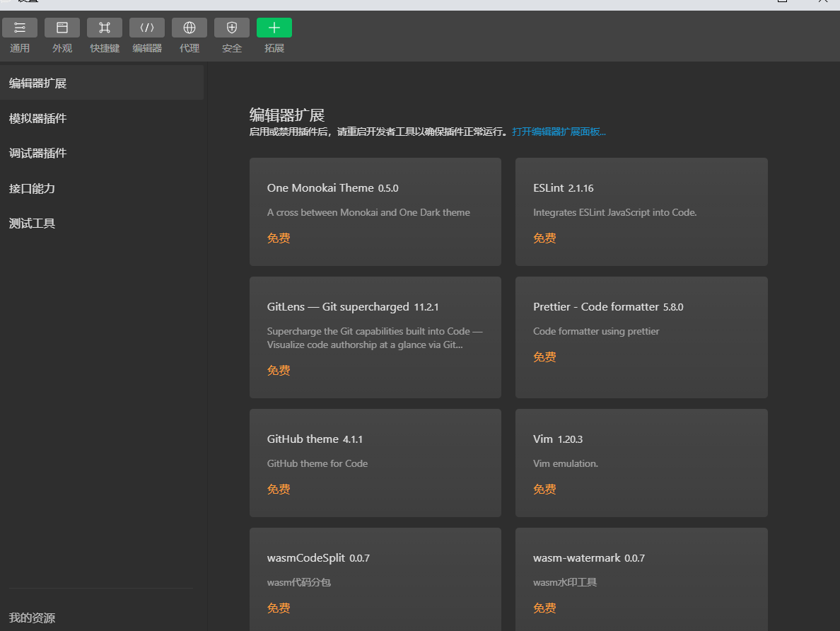
Task: Click 免费 under Vim
Action: pos(545,490)
